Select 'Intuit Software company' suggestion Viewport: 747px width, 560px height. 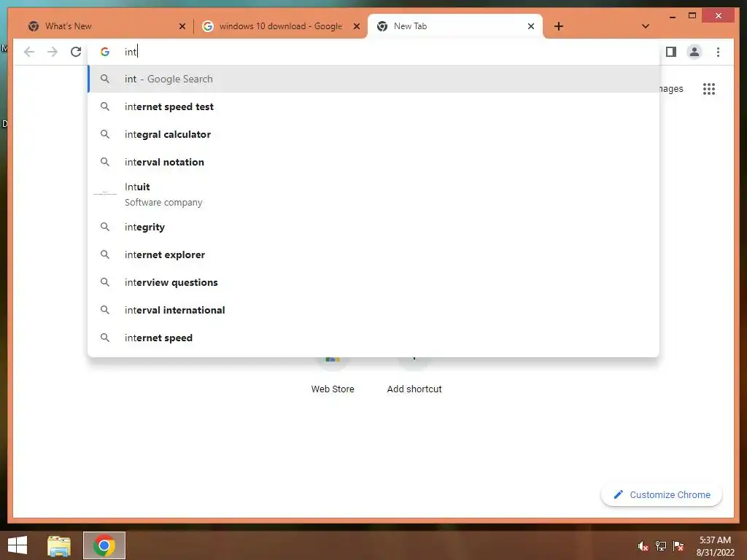(373, 194)
